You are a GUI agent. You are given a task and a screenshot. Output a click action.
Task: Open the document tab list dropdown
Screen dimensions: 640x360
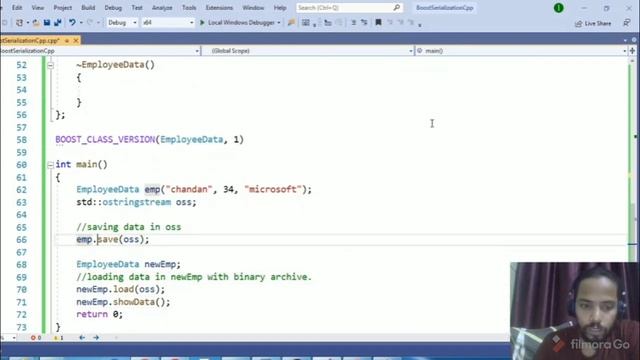[625, 40]
